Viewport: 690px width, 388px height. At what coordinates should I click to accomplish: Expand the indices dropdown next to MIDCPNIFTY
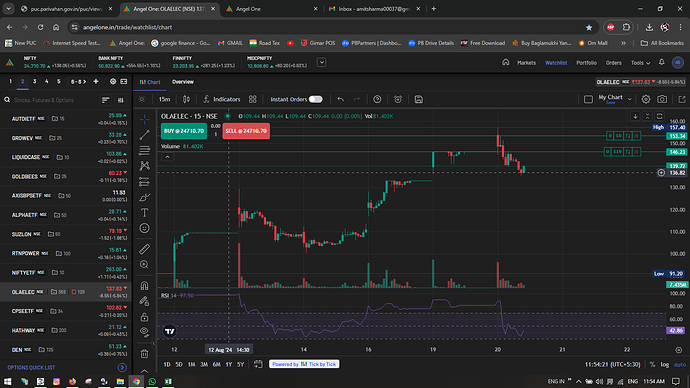click(322, 62)
